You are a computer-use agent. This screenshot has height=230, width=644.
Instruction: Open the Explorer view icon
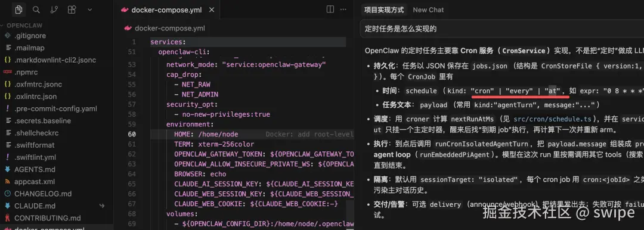(x=18, y=10)
